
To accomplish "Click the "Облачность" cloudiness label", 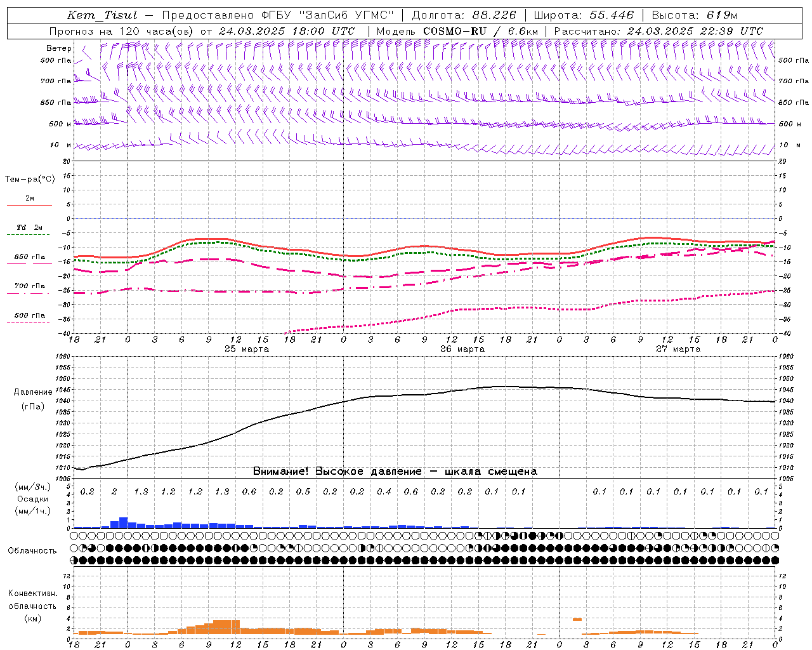I will (32, 551).
